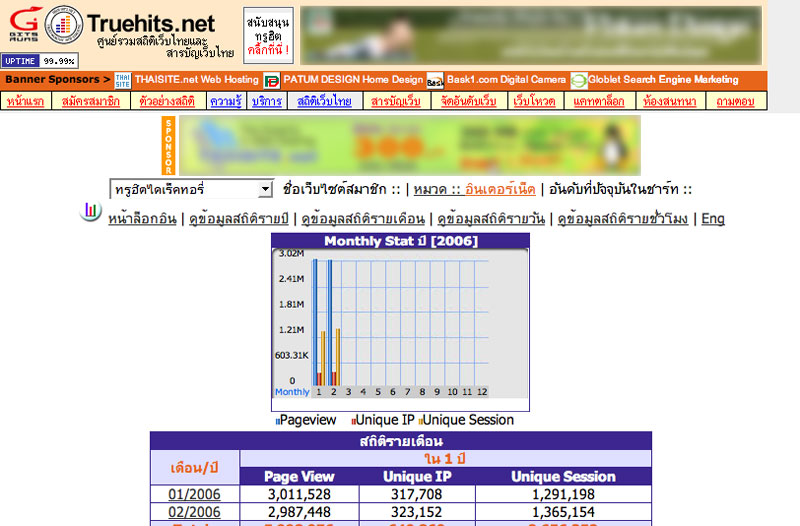The image size is (800, 526).
Task: Go to the สถิติเว็บไทย menu tab
Action: (324, 101)
